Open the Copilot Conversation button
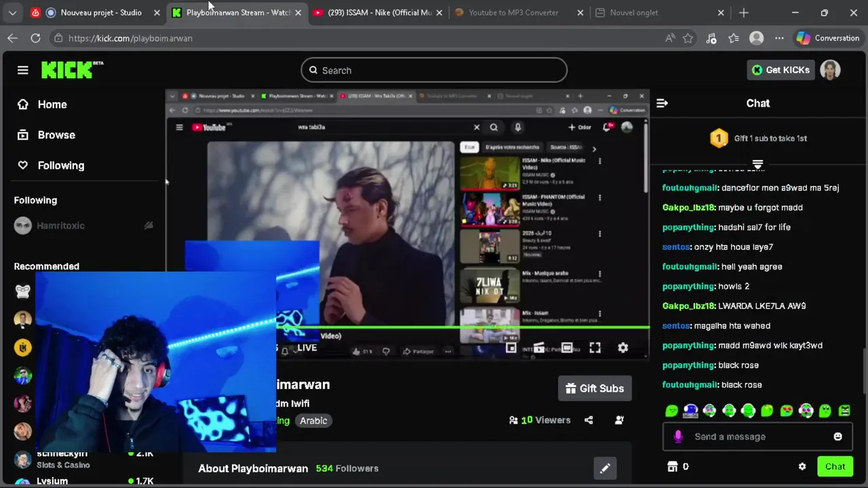The width and height of the screenshot is (868, 488). point(828,38)
